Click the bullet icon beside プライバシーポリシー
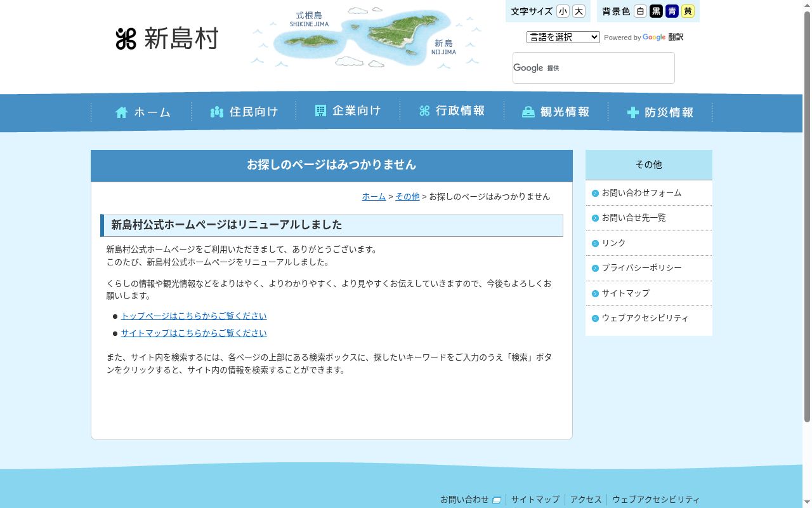Viewport: 812px width, 508px height. pyautogui.click(x=595, y=268)
